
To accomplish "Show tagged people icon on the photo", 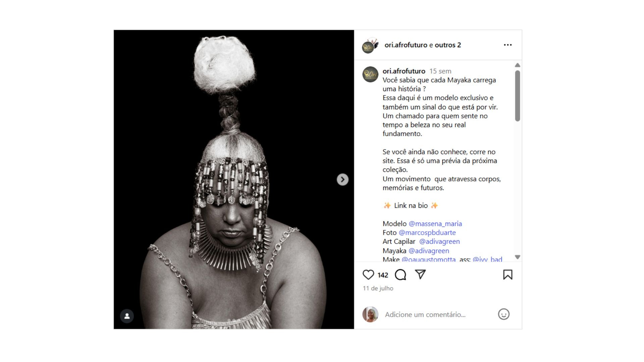I will [127, 316].
